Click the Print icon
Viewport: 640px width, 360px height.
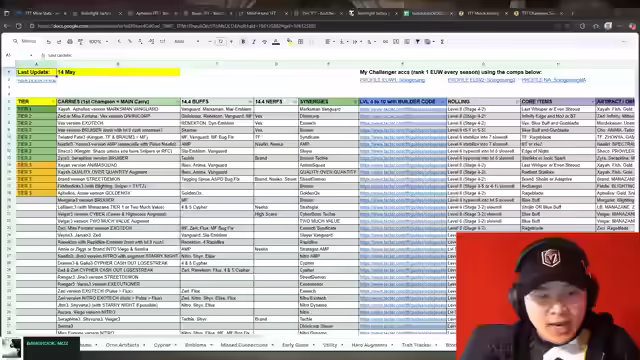tap(70, 42)
